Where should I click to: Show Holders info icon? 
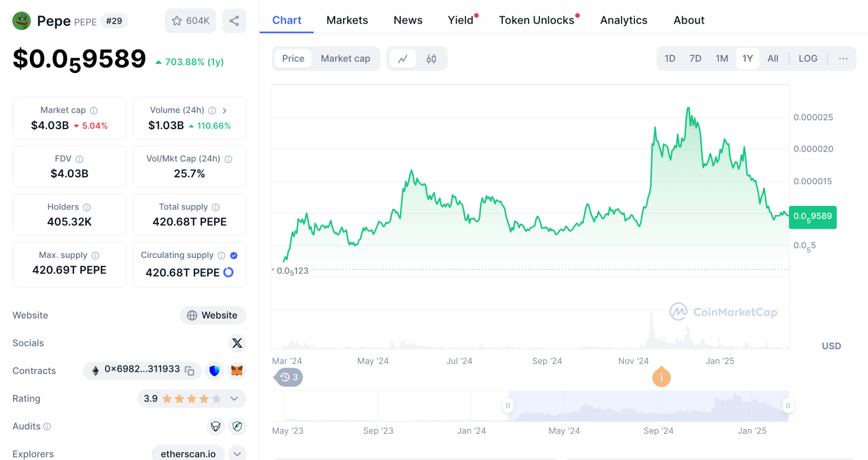coord(87,208)
